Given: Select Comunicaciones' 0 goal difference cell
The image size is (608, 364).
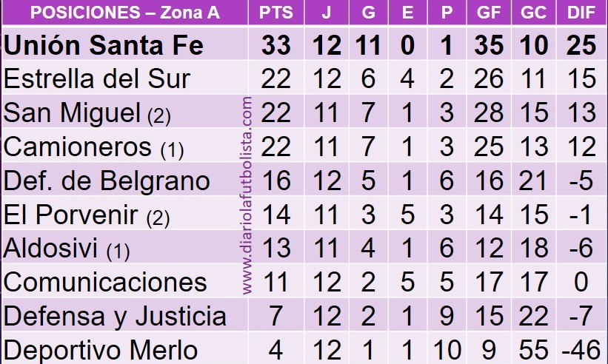Looking at the screenshot, I should pyautogui.click(x=581, y=282).
